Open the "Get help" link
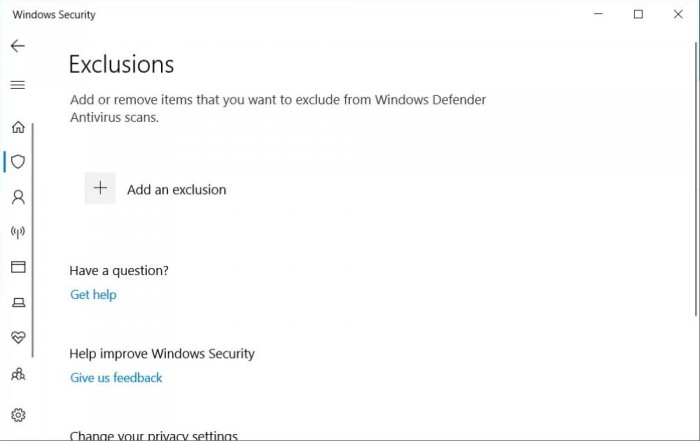 tap(93, 295)
